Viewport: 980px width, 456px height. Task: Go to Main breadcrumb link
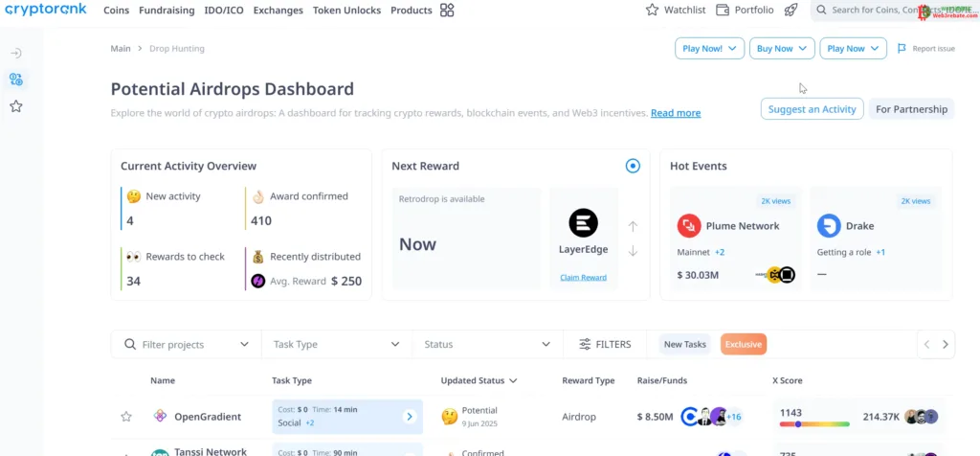tap(121, 48)
